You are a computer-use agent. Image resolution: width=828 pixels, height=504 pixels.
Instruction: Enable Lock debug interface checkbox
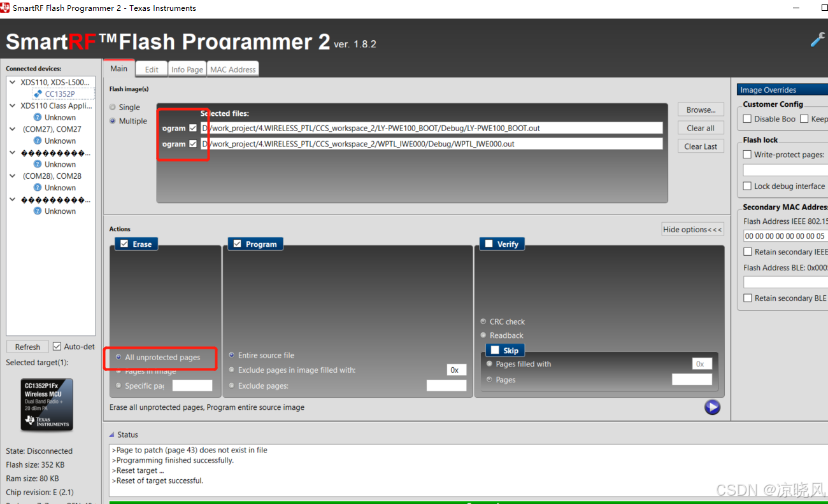tap(748, 186)
